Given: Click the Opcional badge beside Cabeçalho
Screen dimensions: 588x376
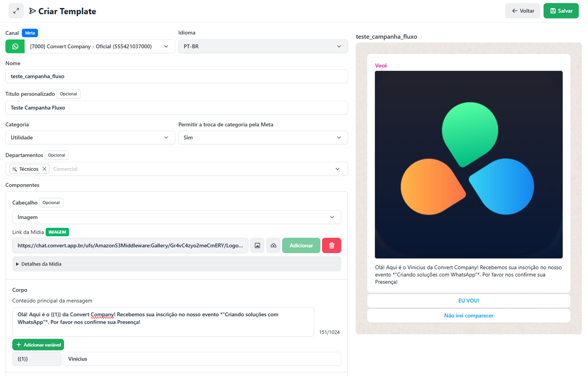Looking at the screenshot, I should 51,203.
